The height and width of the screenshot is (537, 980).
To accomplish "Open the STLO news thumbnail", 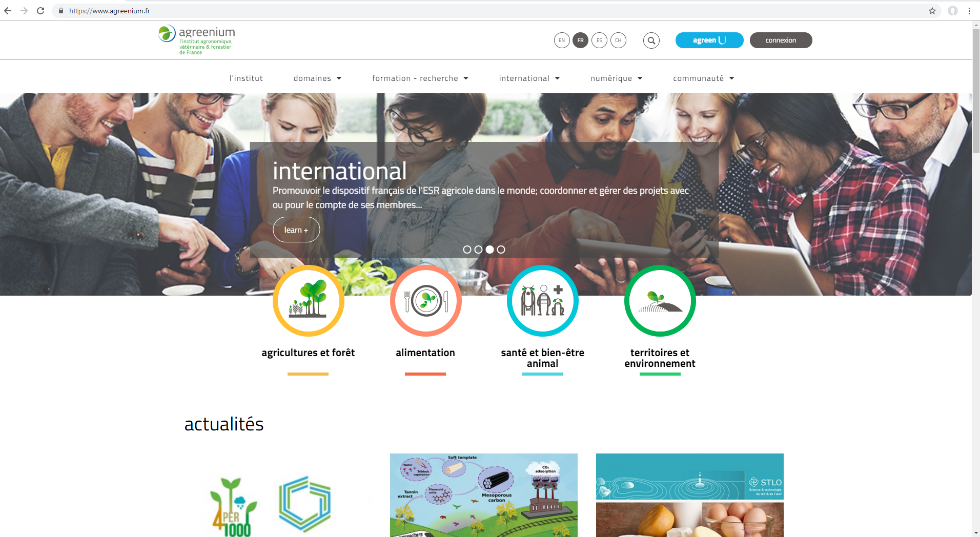I will [689, 495].
